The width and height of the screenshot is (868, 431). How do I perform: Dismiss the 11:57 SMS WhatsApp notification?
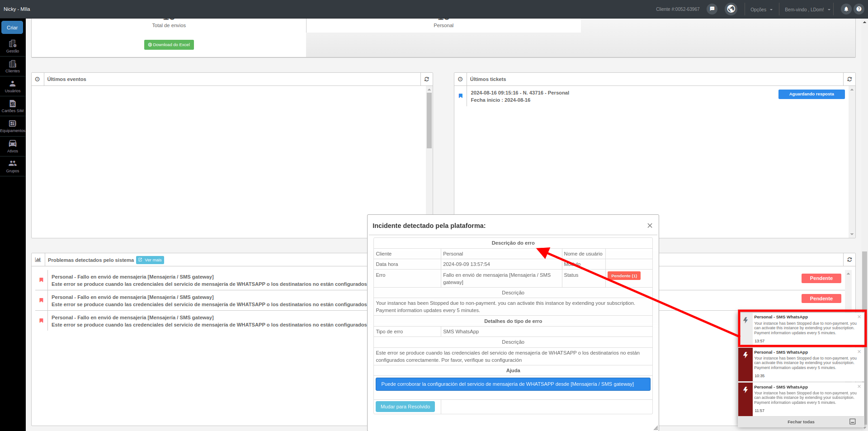859,387
